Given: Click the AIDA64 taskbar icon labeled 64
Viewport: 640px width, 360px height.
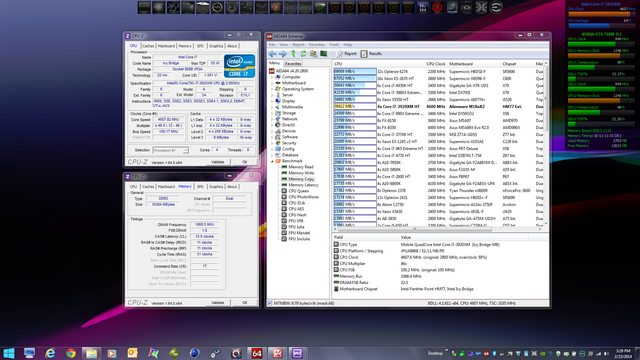Looking at the screenshot, I should point(256,353).
